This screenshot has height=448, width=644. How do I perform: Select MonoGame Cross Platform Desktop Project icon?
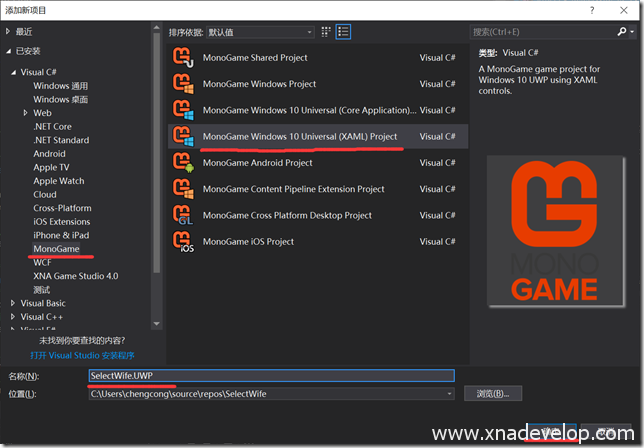tap(183, 214)
